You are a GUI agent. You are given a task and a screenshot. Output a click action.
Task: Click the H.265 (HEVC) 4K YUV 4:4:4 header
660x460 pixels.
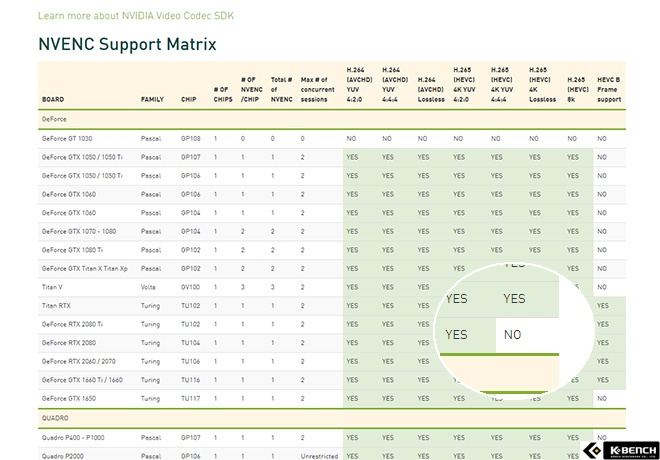click(x=501, y=85)
